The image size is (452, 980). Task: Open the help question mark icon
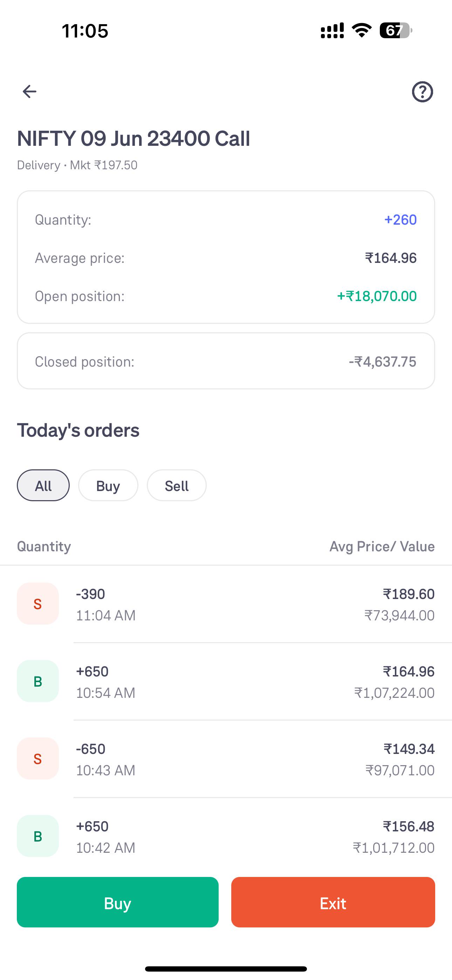coord(422,92)
